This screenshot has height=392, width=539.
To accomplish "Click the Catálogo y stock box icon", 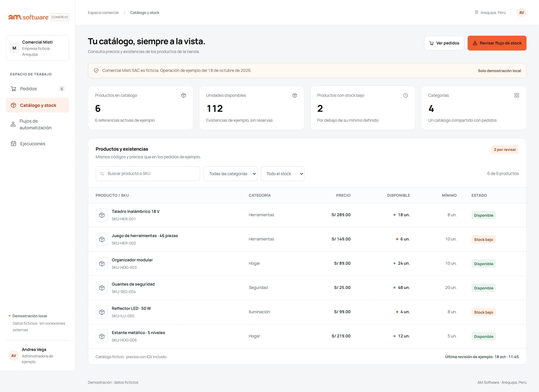I will pyautogui.click(x=13, y=105).
